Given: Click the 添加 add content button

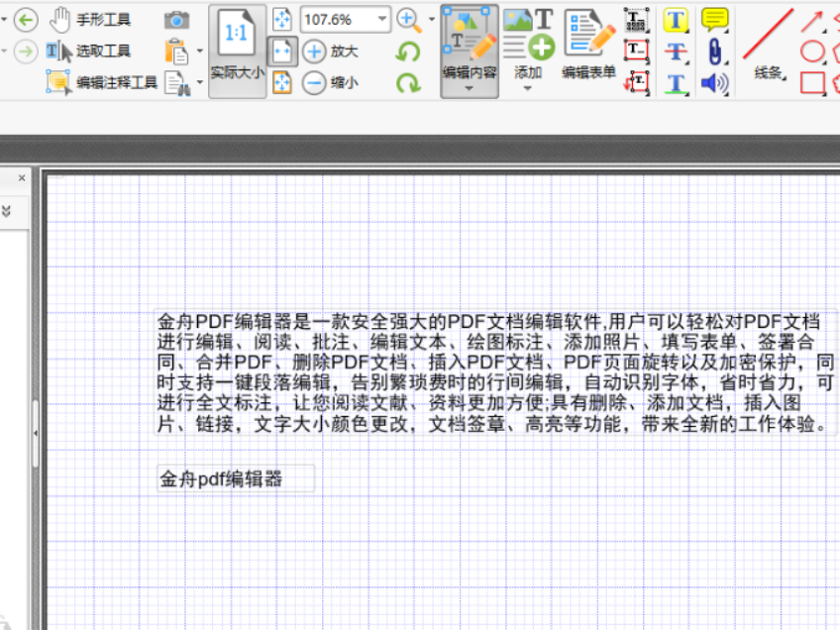Looking at the screenshot, I should click(x=528, y=45).
